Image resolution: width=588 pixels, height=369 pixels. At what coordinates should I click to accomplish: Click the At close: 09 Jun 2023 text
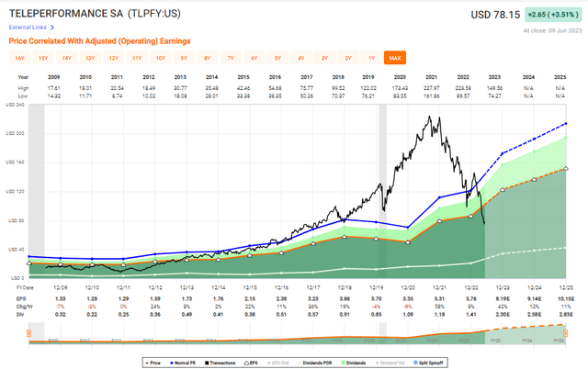(x=552, y=30)
